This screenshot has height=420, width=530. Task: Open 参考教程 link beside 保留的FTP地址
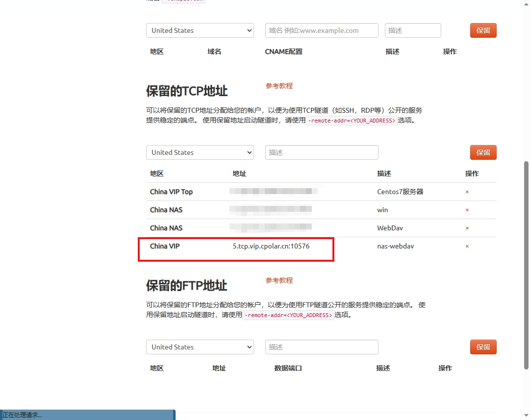279,280
